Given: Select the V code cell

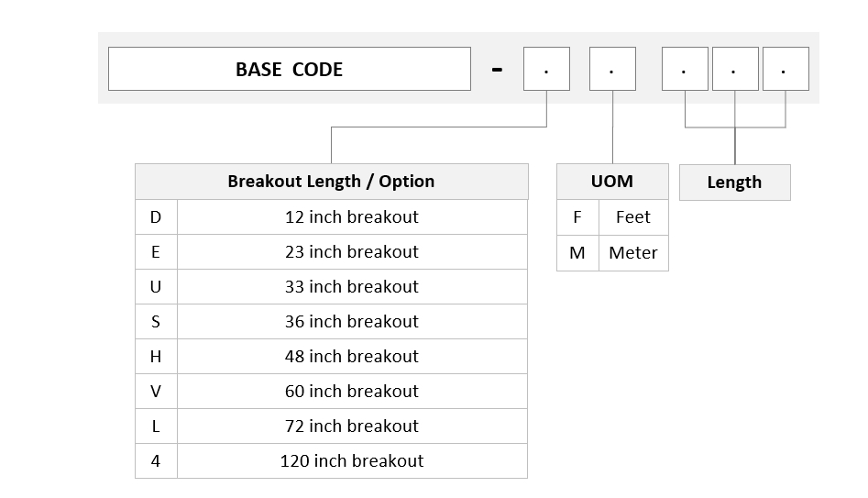Looking at the screenshot, I should tap(156, 391).
